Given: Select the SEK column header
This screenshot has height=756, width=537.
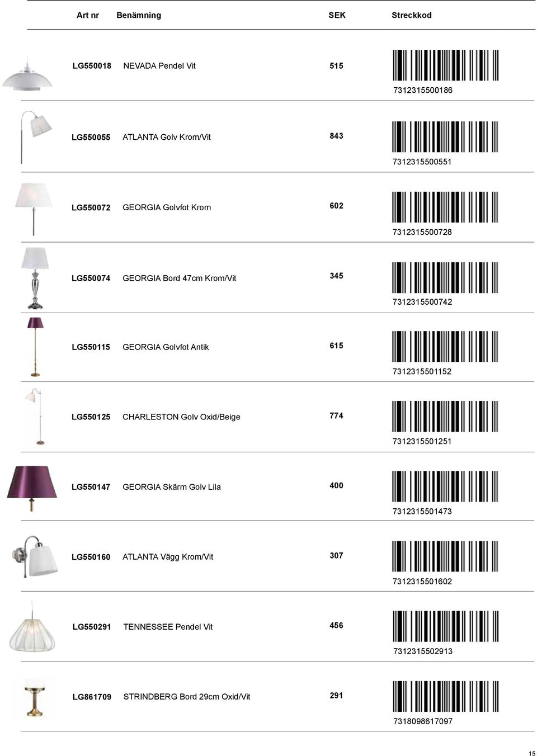Looking at the screenshot, I should pos(337,16).
